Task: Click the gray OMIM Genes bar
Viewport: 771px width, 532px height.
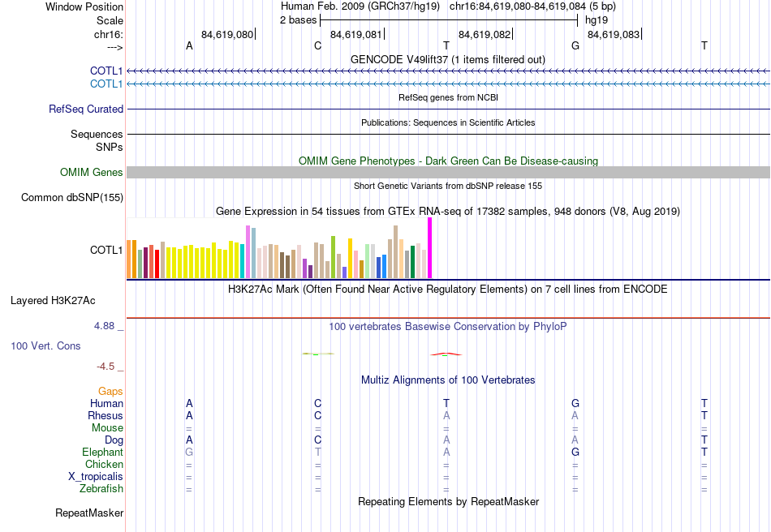Action: pos(448,173)
